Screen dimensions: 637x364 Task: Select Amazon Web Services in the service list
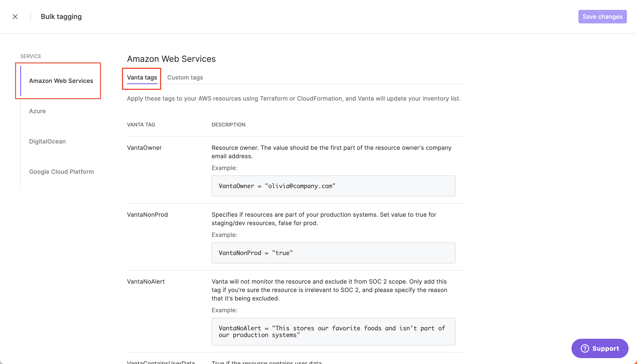tap(61, 81)
